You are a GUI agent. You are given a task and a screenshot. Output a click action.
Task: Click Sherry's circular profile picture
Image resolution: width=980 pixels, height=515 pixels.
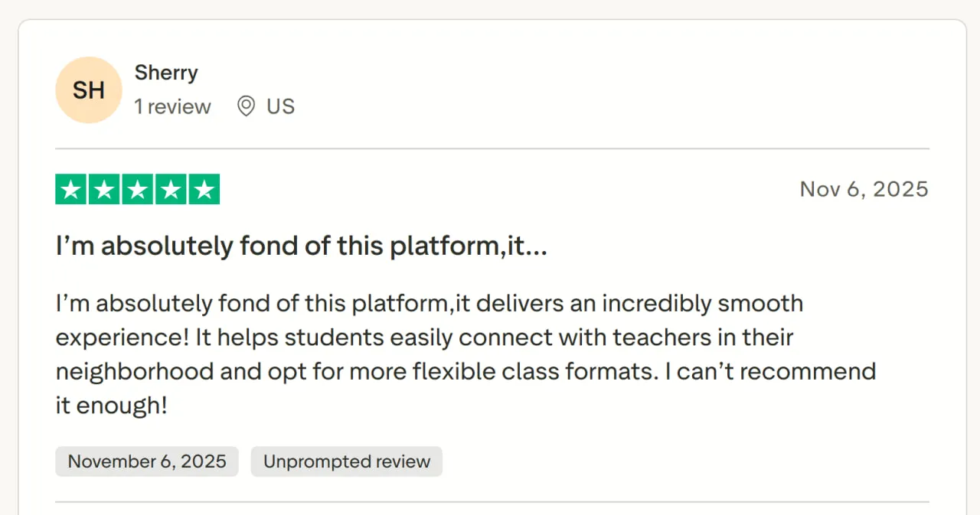[88, 90]
